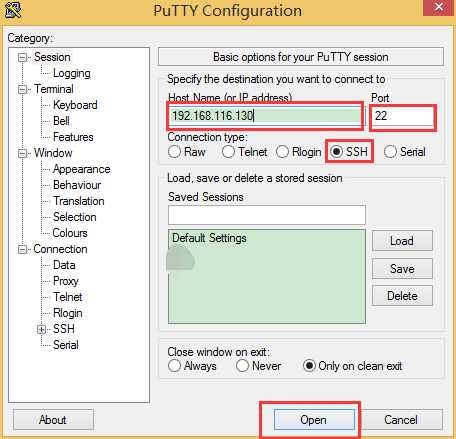Select the Connection category
The height and width of the screenshot is (439, 456).
(60, 249)
